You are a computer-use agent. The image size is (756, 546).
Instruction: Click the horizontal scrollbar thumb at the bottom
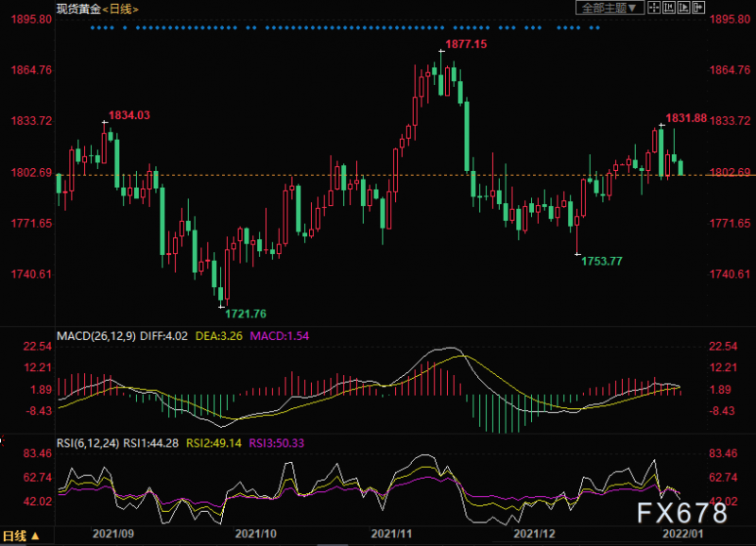tap(333, 544)
